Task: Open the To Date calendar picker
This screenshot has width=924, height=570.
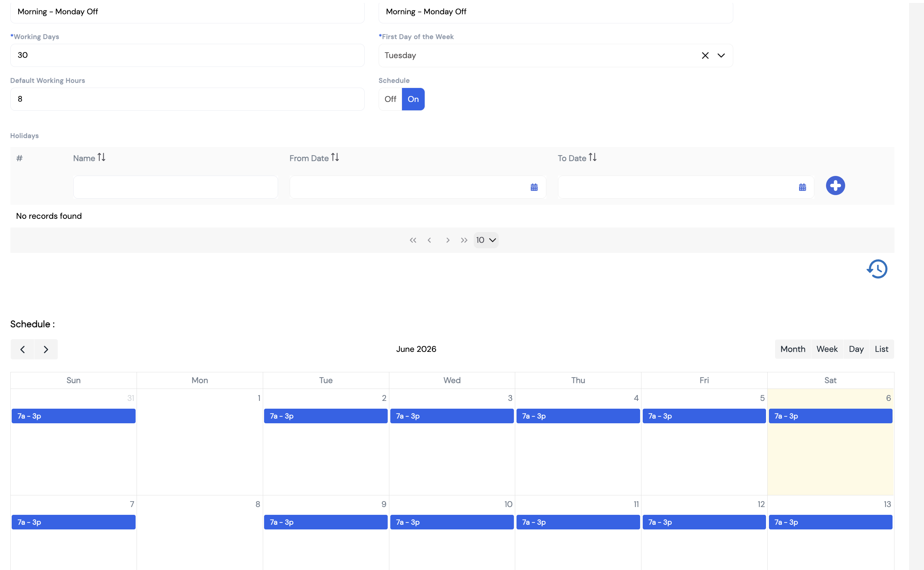Action: tap(802, 187)
